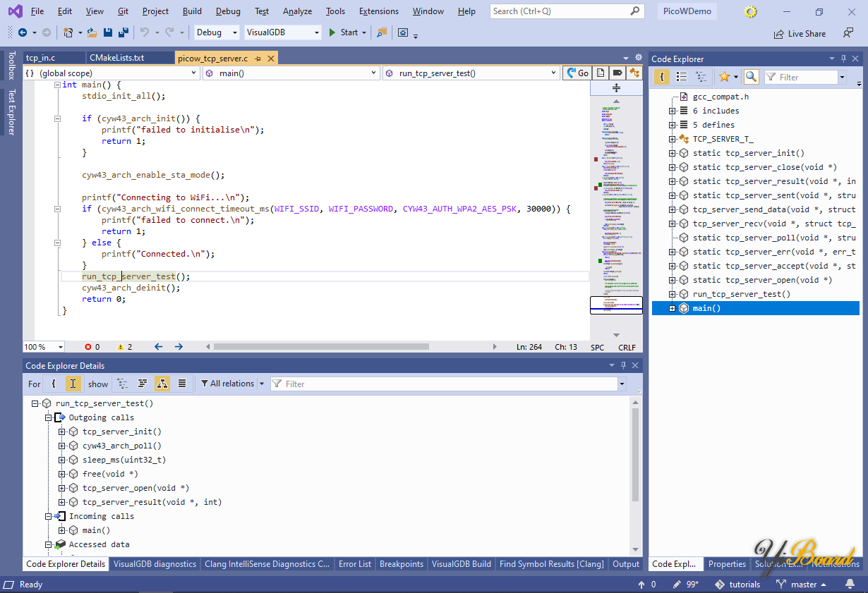868x593 pixels.
Task: Open the Analyze menu
Action: 297,11
